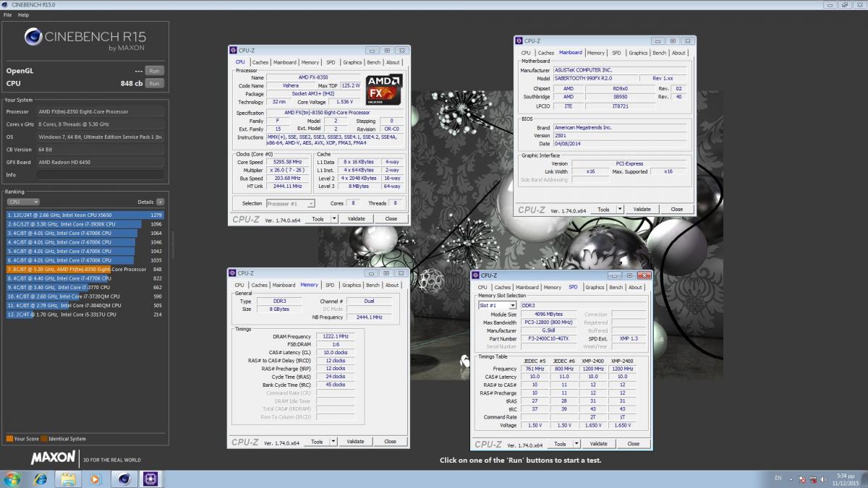Click Tools button in the CPU-Z Memory window
Viewport: 868px width, 488px height.
[x=317, y=441]
